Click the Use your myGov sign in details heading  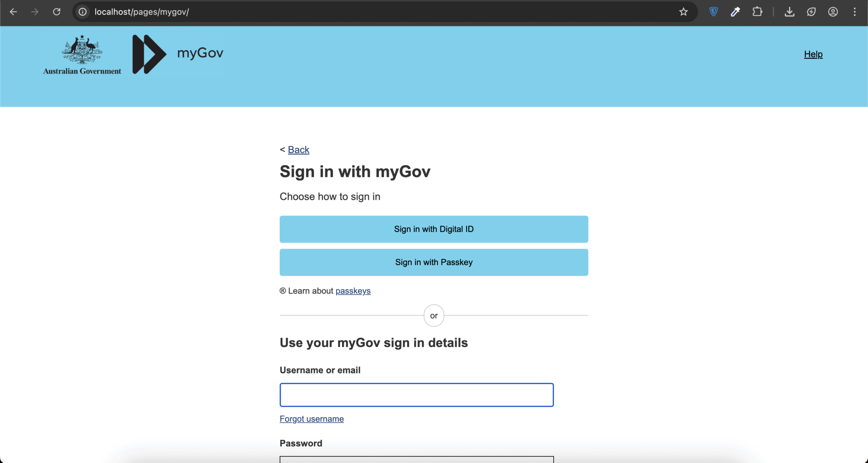coord(374,343)
